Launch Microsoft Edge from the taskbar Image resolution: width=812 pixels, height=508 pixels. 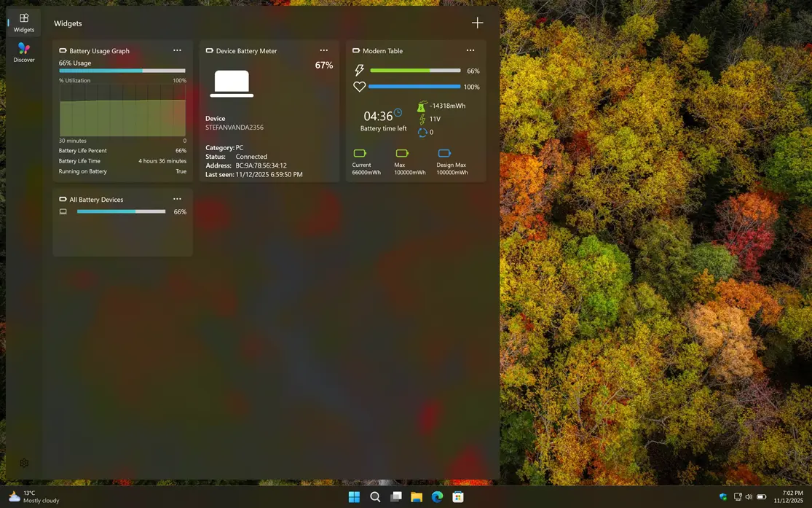click(x=437, y=496)
